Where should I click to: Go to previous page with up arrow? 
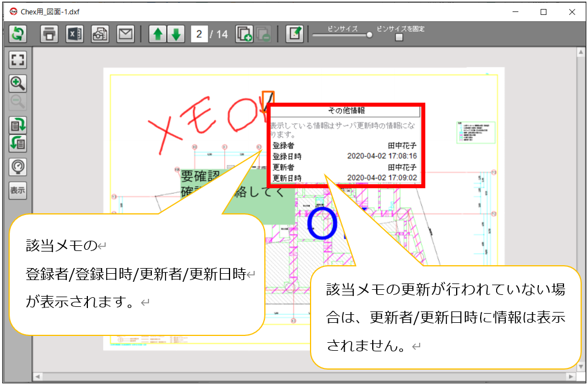[158, 34]
